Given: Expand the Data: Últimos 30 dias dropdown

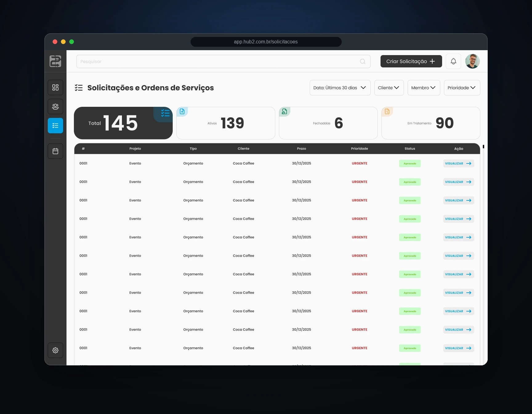Looking at the screenshot, I should pyautogui.click(x=340, y=88).
